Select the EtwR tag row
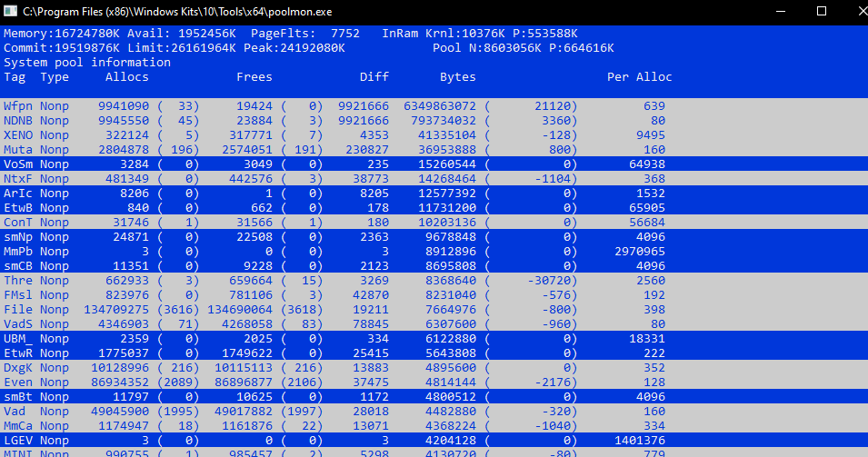 pyautogui.click(x=434, y=353)
